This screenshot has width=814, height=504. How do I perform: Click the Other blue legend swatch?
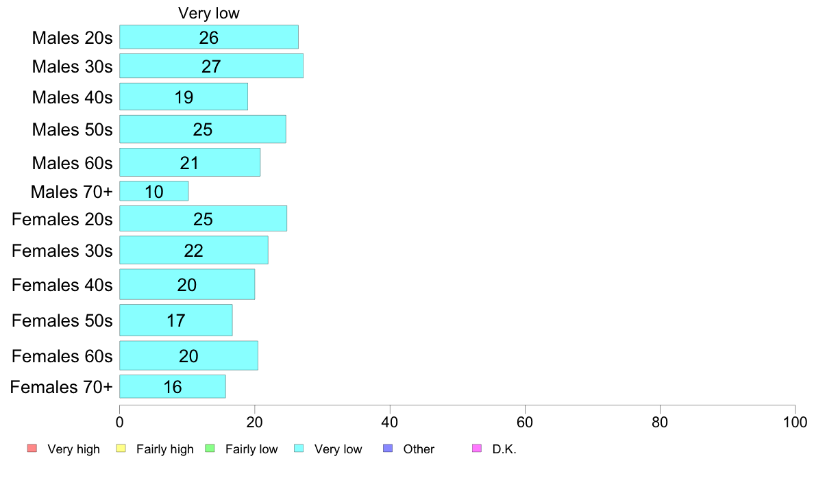point(388,449)
